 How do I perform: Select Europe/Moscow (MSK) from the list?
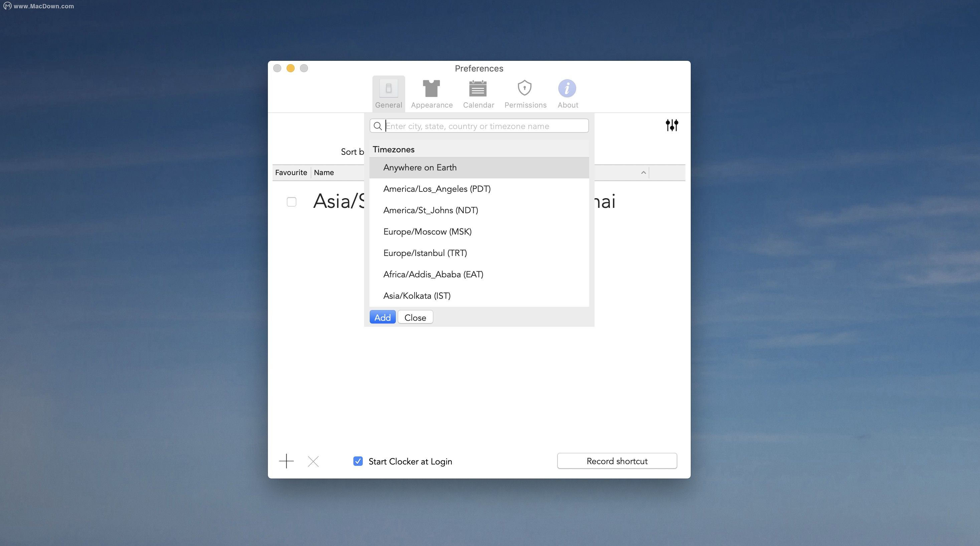[x=428, y=231]
